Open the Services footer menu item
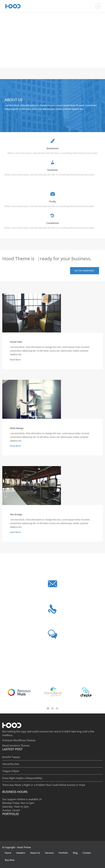The width and height of the screenshot is (105, 868). (50, 853)
